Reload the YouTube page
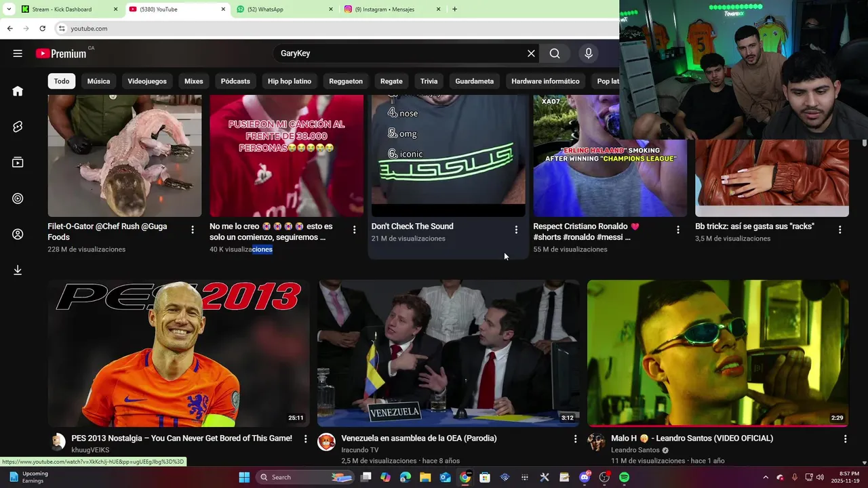Screen dimensions: 868x488 tap(42, 28)
